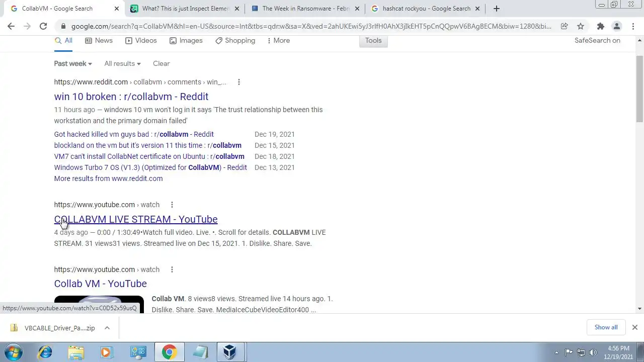
Task: Click the Tools button
Action: click(x=373, y=40)
